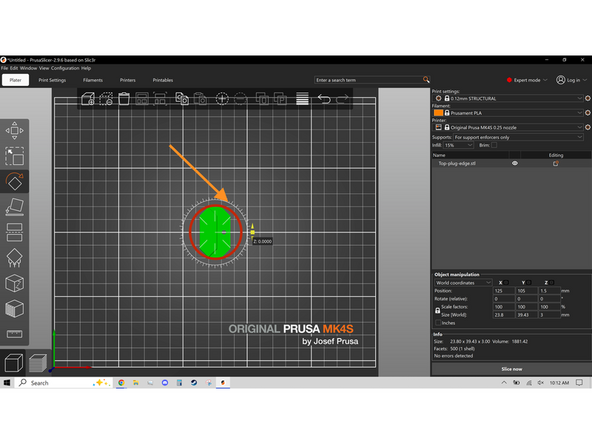Click the Split to objects icon
This screenshot has width=592, height=444.
point(262,99)
